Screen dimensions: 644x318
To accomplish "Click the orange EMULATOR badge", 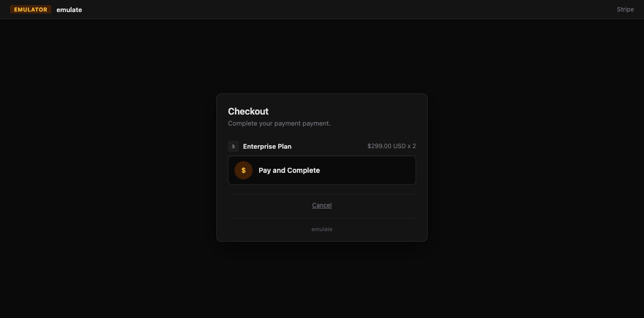I will [31, 10].
